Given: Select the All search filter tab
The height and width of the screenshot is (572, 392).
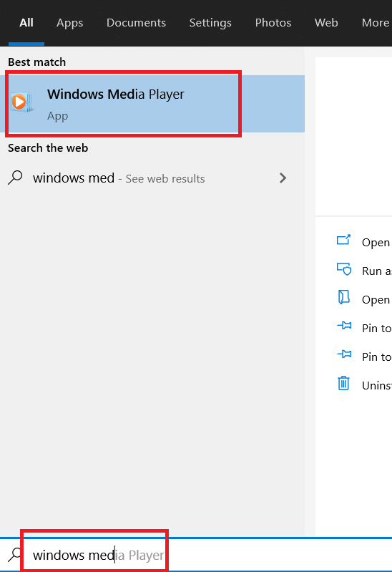Looking at the screenshot, I should (26, 23).
